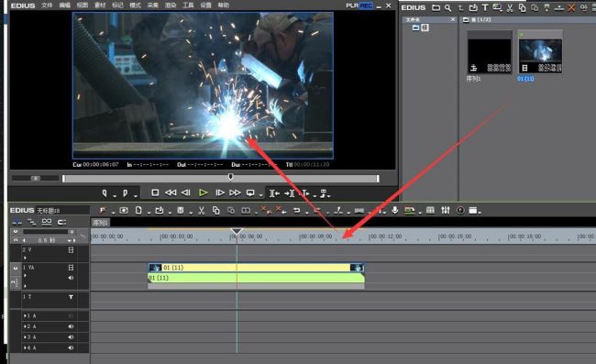This screenshot has height=364, width=596.
Task: Toggle video mute on 2 V track
Action: point(71,250)
